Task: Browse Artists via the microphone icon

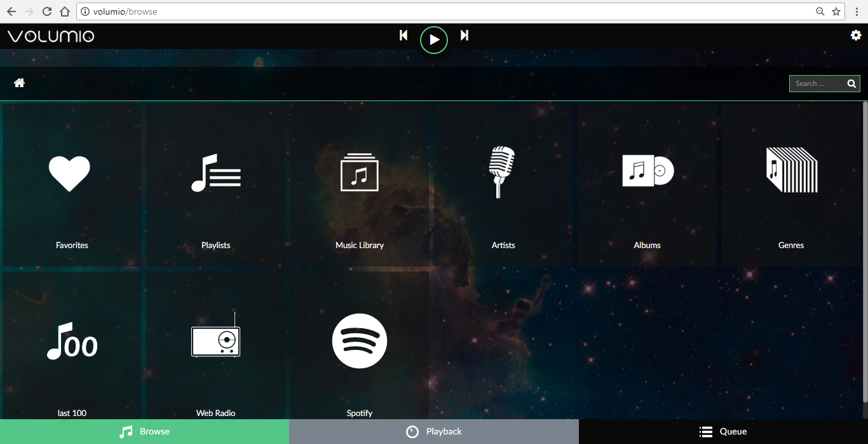Action: pos(501,172)
